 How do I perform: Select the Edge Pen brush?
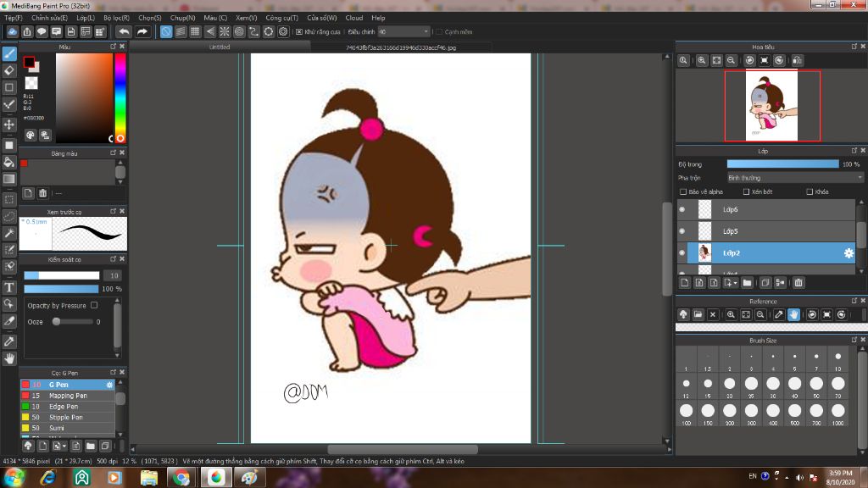(68, 406)
